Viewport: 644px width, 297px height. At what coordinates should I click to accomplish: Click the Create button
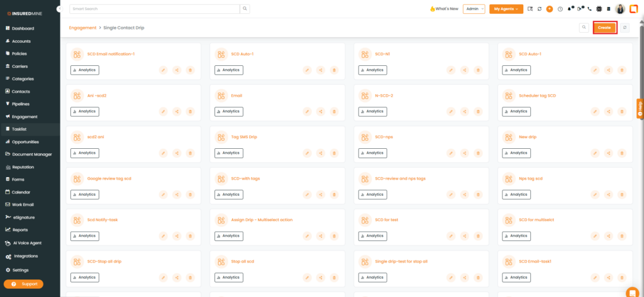(604, 28)
